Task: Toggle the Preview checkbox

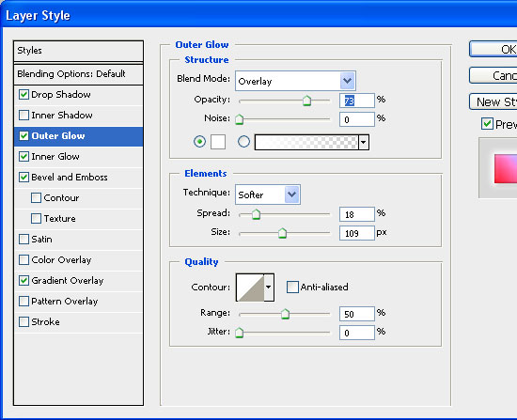Action: [x=487, y=124]
